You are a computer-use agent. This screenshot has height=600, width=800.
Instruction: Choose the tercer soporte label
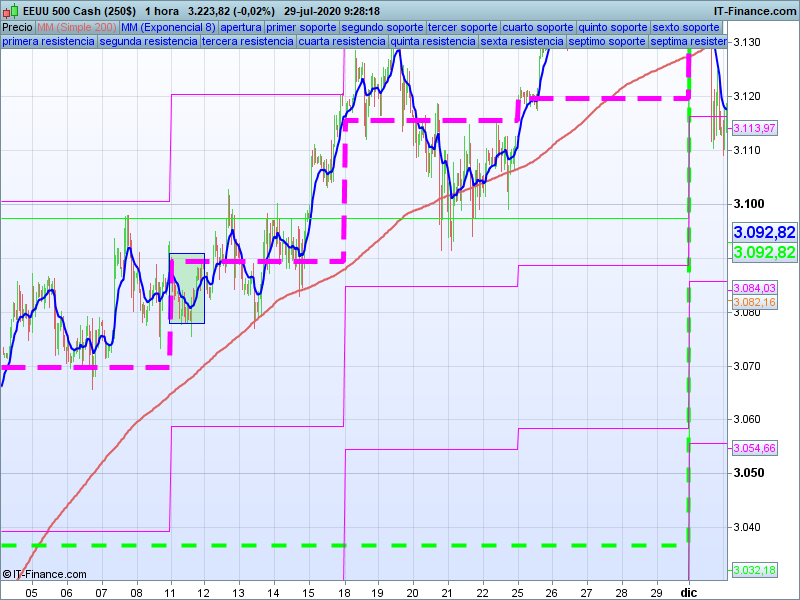(462, 27)
